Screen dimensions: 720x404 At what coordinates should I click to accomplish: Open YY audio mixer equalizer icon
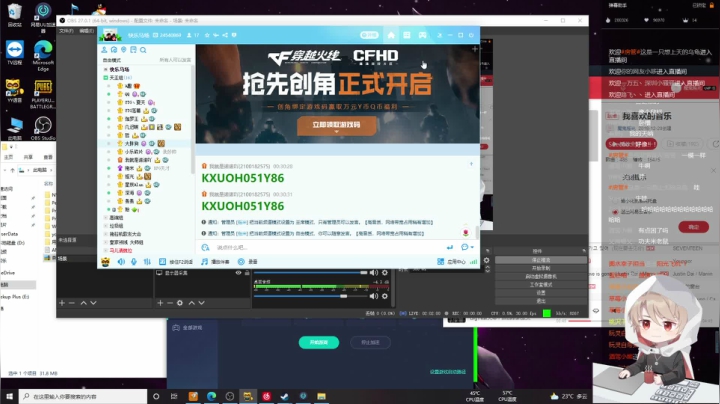coord(147,262)
